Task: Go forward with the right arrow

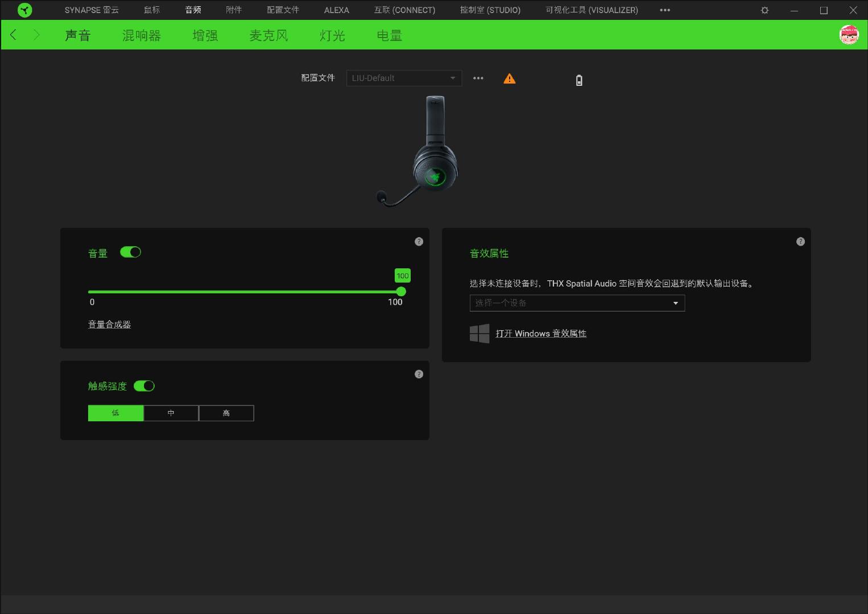Action: click(x=37, y=35)
